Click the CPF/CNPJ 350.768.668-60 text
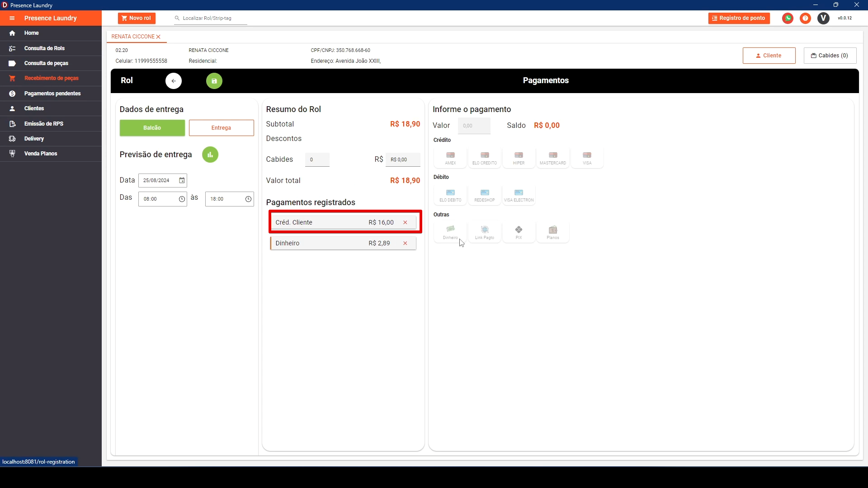Viewport: 868px width, 488px height. pyautogui.click(x=340, y=50)
